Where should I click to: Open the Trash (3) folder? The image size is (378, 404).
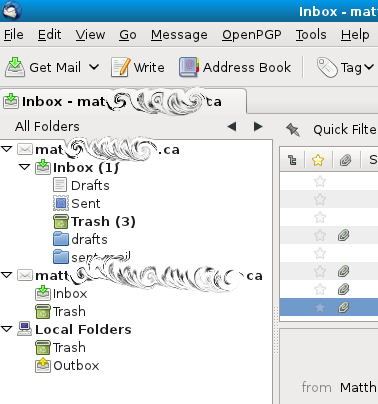94,221
